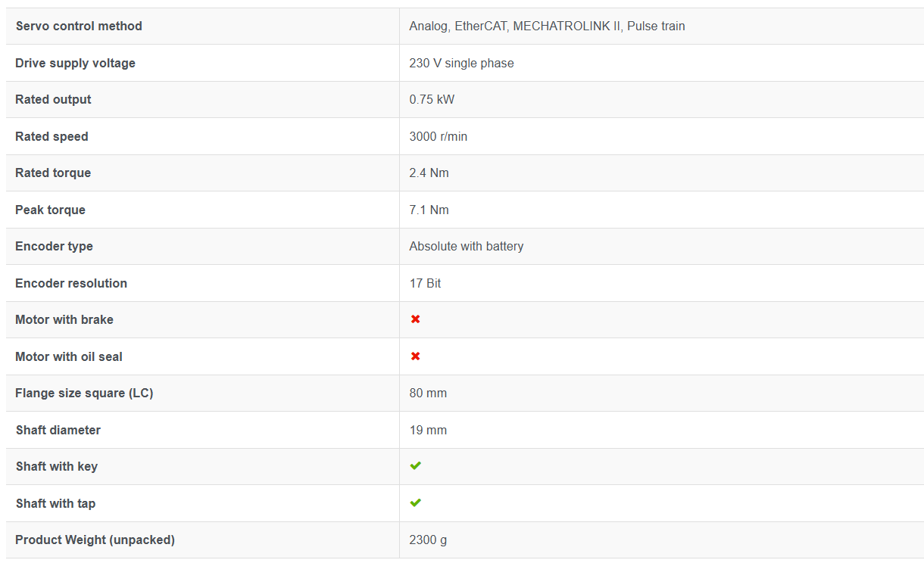Click the Absolute with battery encoder value
This screenshot has width=924, height=563.
pos(466,246)
